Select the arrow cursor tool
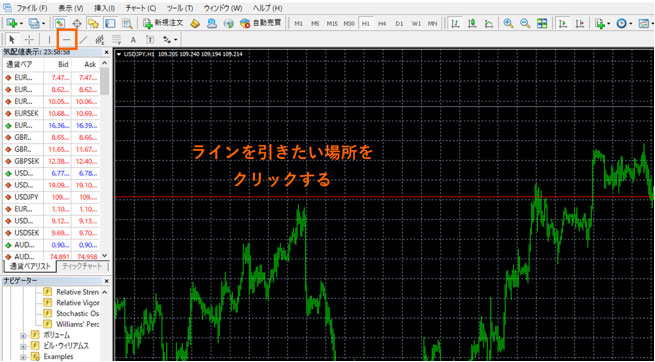The height and width of the screenshot is (362, 655). 12,40
